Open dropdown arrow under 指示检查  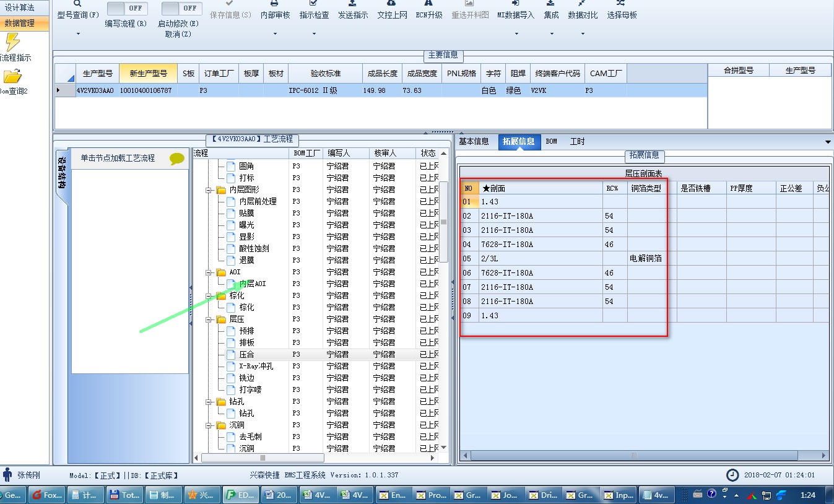(x=314, y=33)
